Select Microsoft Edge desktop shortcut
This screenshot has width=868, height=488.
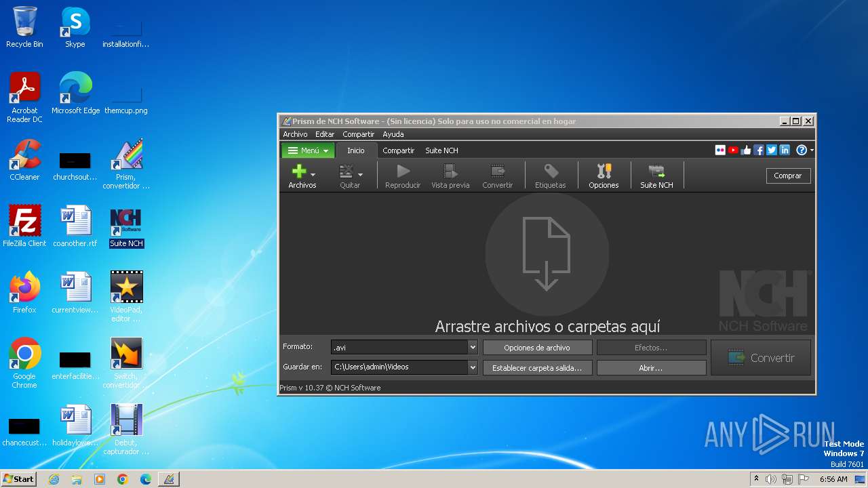(75, 94)
